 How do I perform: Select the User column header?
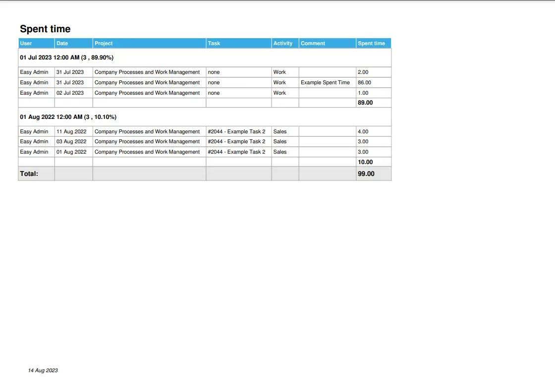point(26,43)
